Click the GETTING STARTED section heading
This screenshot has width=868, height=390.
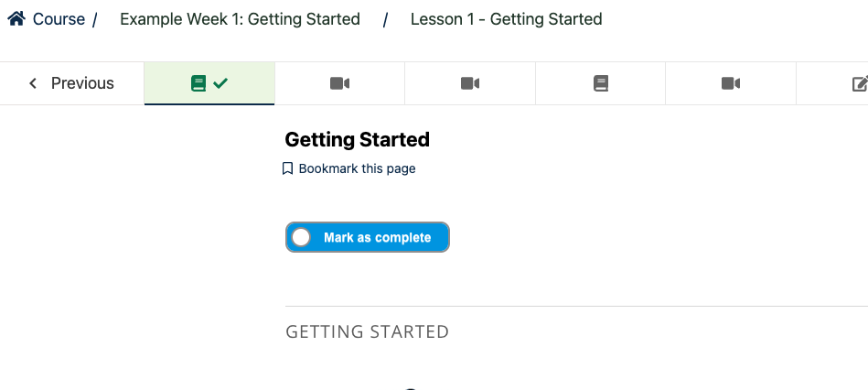coord(367,331)
